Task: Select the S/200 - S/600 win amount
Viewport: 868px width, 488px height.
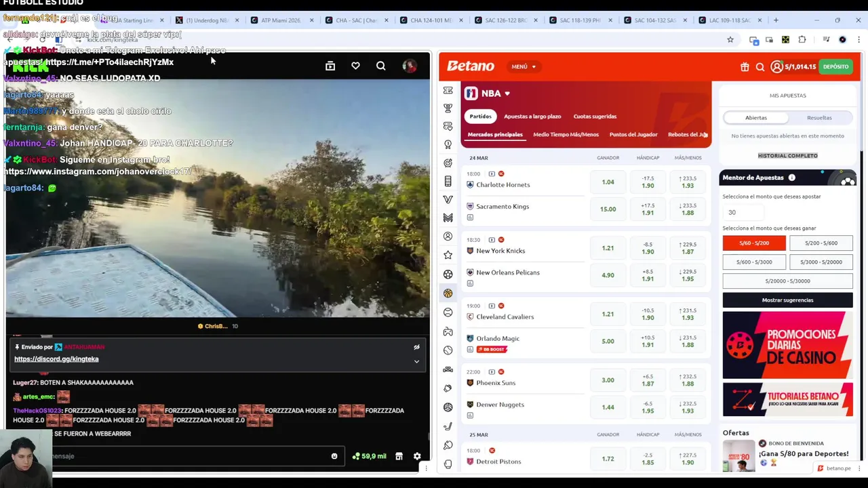Action: point(821,243)
